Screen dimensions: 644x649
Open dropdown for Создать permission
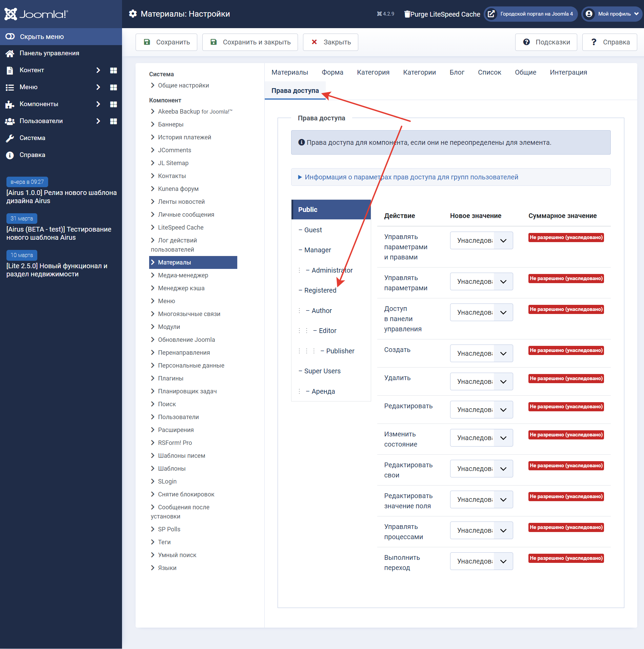pos(481,353)
